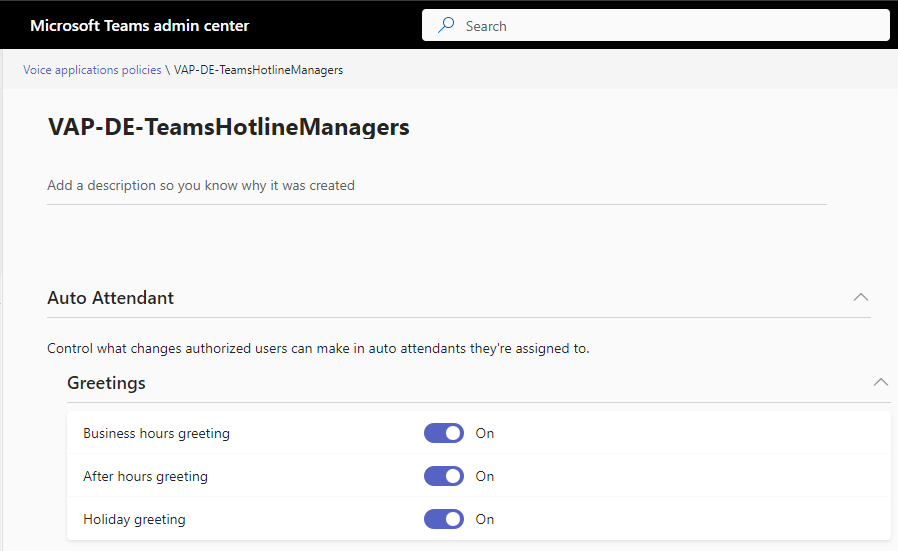Viewport: 898px width, 551px height.
Task: Open the Voice applications policies breadcrumb link
Action: point(92,70)
